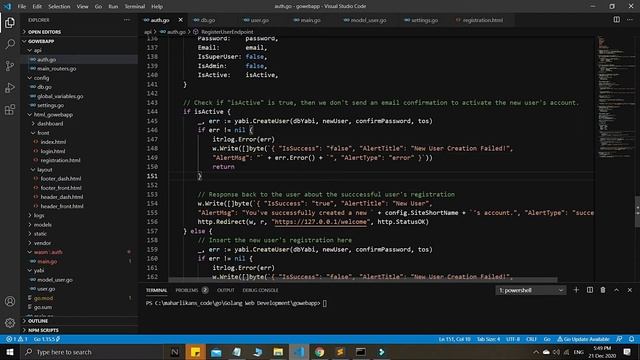Close the terminal panel
This screenshot has width=640, height=360.
(x=630, y=290)
